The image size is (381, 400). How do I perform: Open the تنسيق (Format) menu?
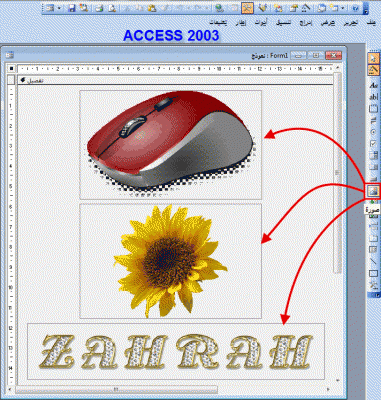283,23
